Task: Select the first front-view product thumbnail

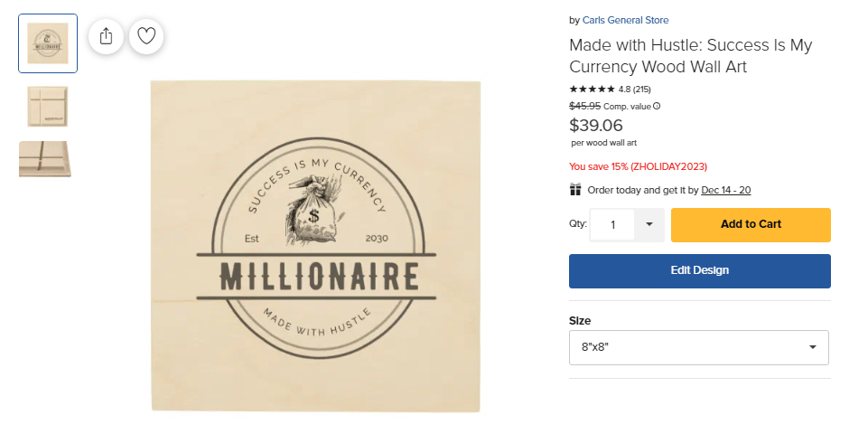Action: tap(48, 43)
